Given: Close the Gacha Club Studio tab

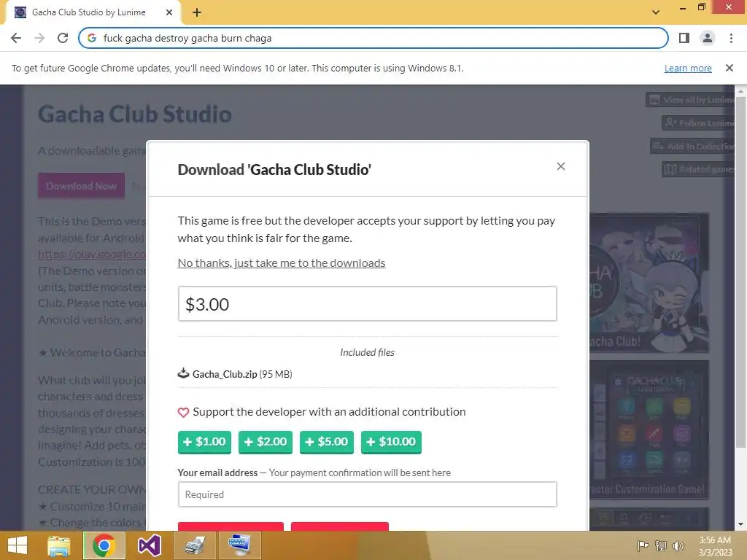Looking at the screenshot, I should pyautogui.click(x=169, y=12).
